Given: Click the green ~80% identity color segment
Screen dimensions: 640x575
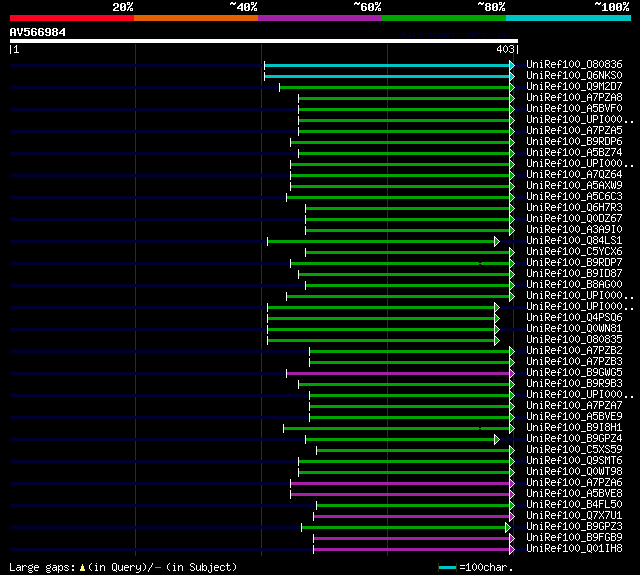Looking at the screenshot, I should click(x=444, y=18).
